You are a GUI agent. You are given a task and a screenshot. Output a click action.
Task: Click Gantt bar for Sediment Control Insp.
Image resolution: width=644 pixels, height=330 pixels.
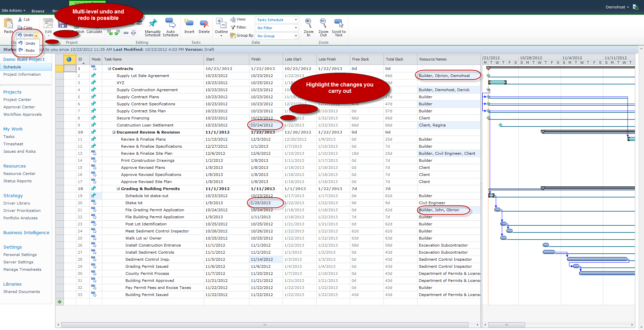point(597,259)
